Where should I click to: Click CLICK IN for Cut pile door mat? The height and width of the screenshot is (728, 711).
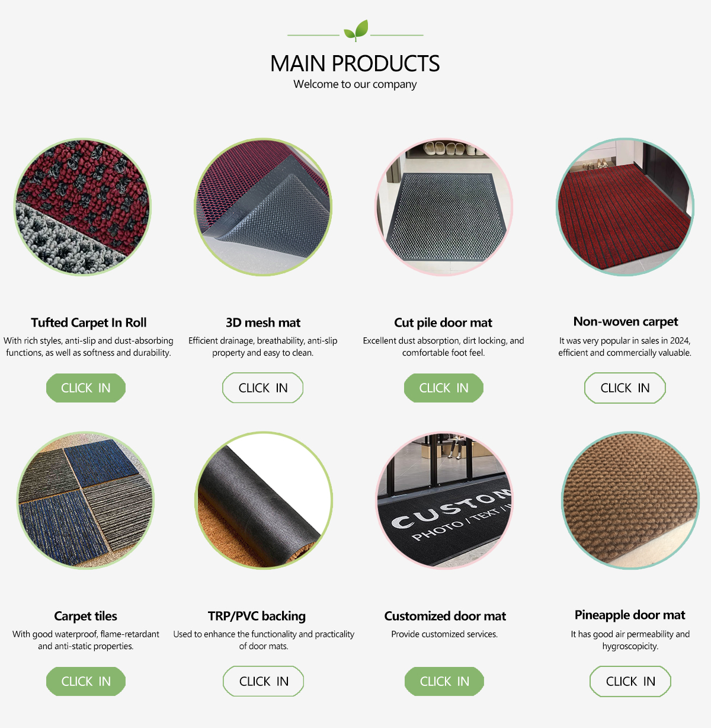coord(444,388)
